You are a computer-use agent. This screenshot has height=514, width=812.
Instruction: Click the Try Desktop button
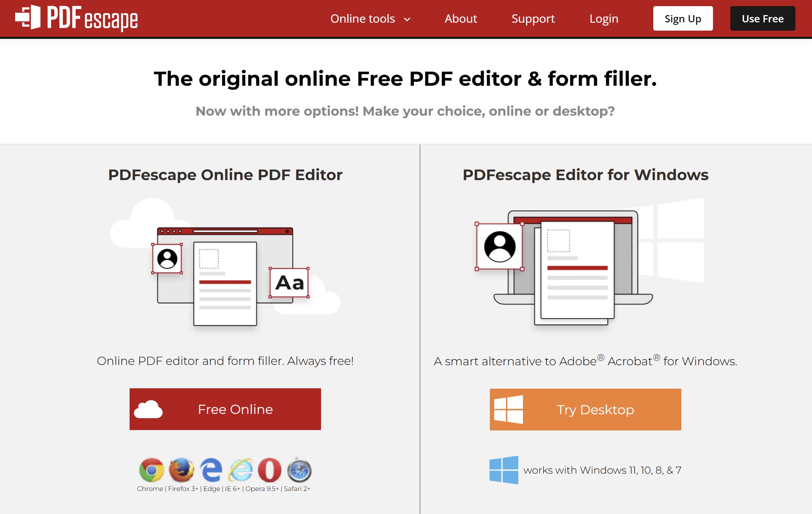(x=586, y=410)
